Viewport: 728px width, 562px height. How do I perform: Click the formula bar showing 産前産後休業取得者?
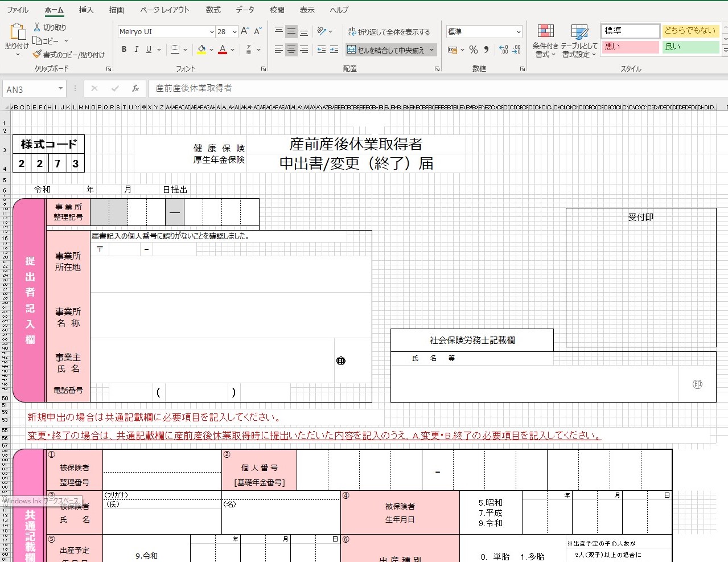(x=398, y=88)
